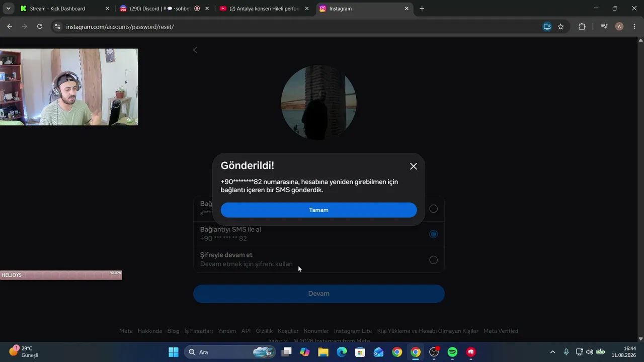Install app icon in the address bar
644x362 pixels.
pyautogui.click(x=547, y=27)
